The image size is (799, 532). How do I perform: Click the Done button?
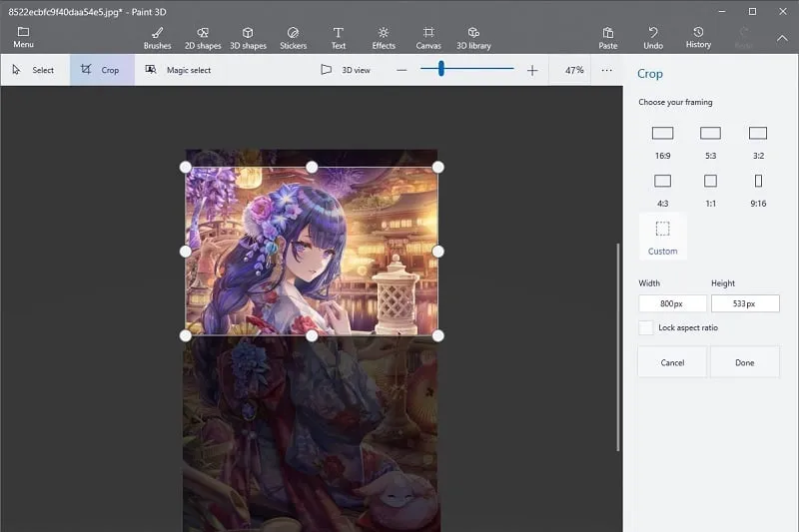744,362
